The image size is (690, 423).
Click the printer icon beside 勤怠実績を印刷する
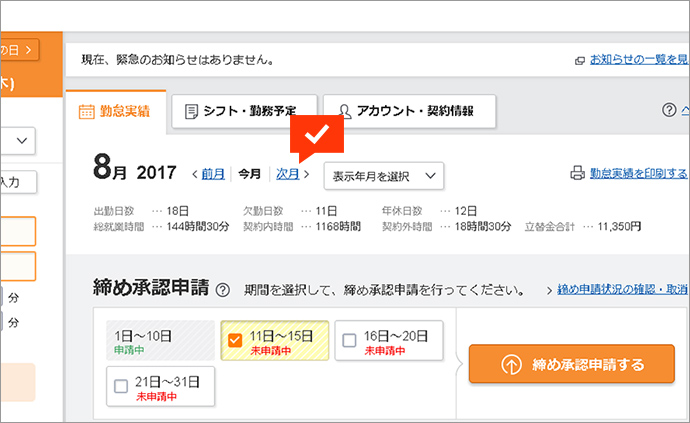[x=576, y=173]
